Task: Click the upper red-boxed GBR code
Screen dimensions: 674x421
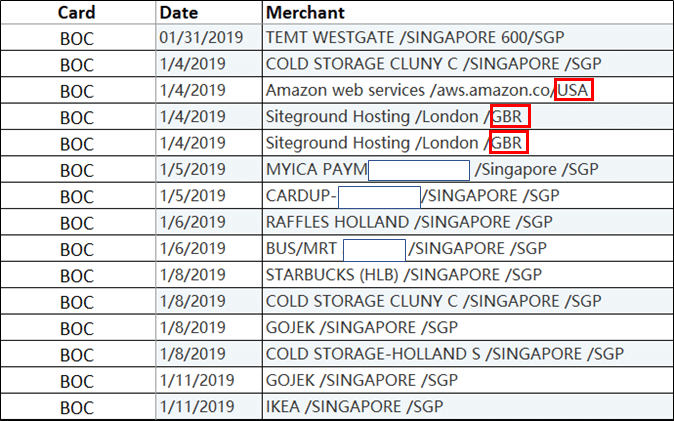Action: (509, 116)
